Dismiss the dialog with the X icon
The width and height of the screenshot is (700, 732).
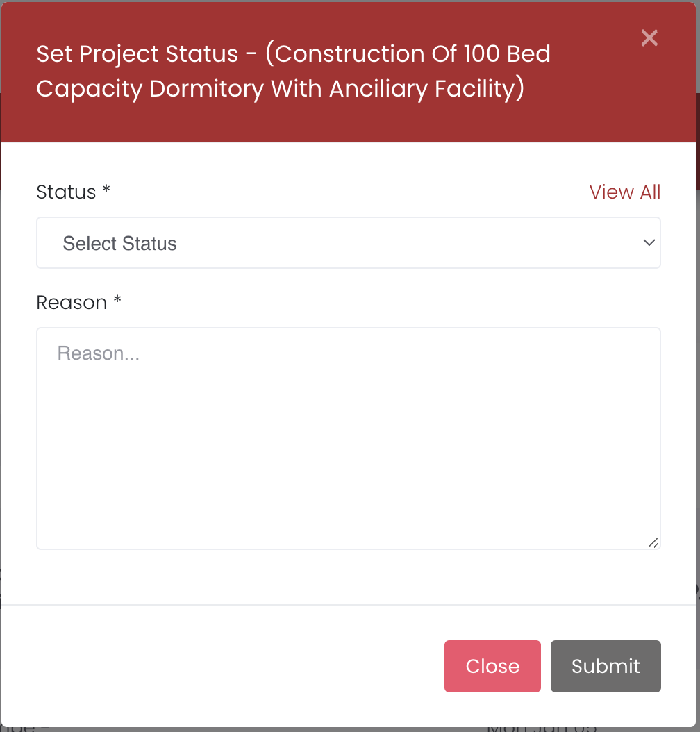pos(649,38)
